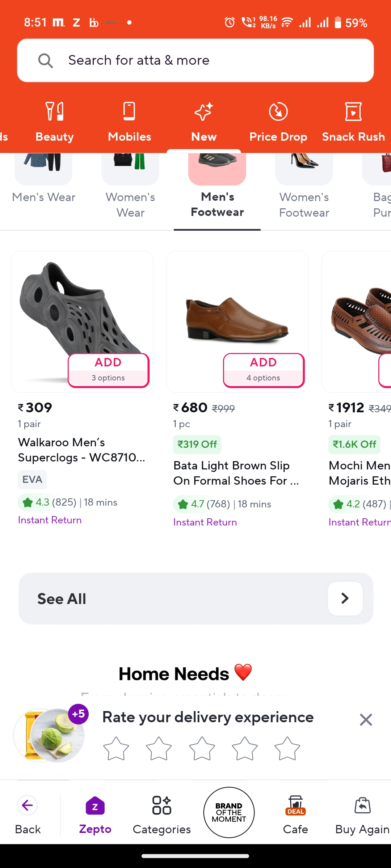Open the Price Drop icon
The height and width of the screenshot is (868, 391).
278,111
